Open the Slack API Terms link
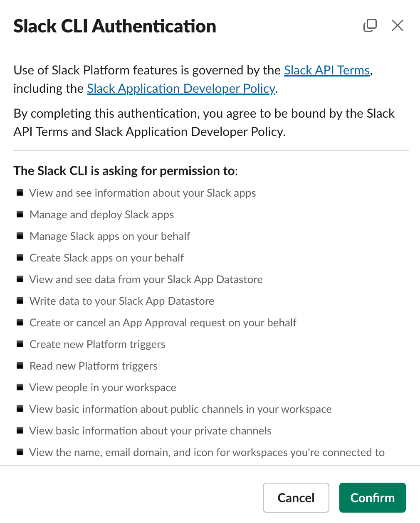The height and width of the screenshot is (523, 420). [x=327, y=70]
